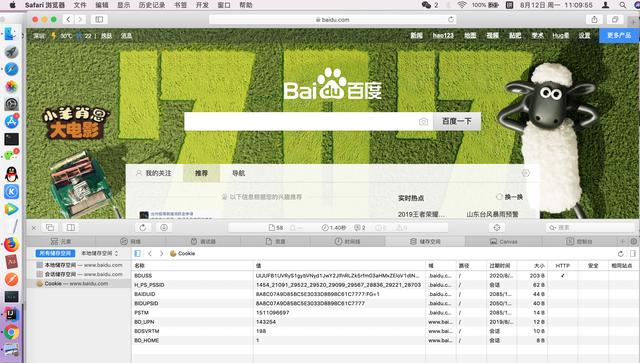Open the 控制台 (Console) tab
This screenshot has width=640, height=363.
[x=579, y=241]
